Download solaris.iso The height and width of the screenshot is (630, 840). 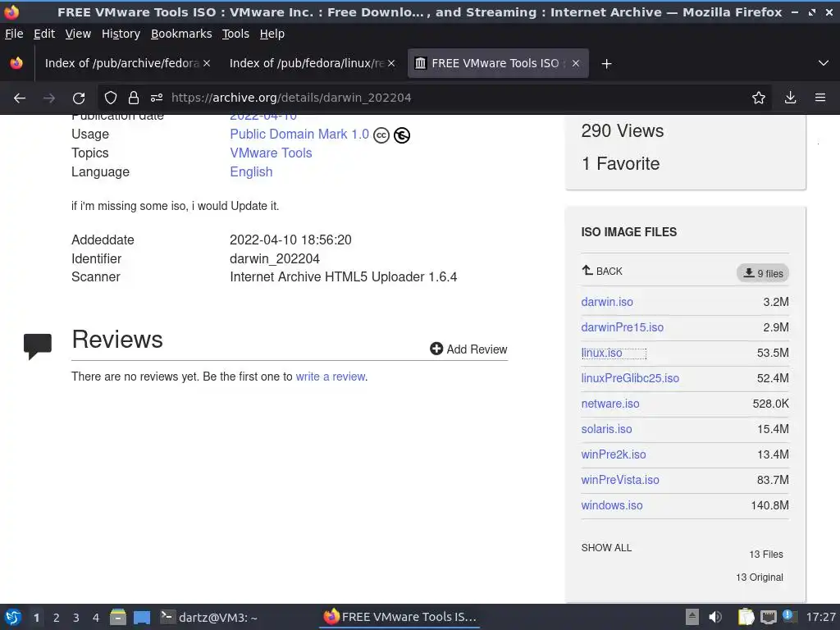coord(606,429)
